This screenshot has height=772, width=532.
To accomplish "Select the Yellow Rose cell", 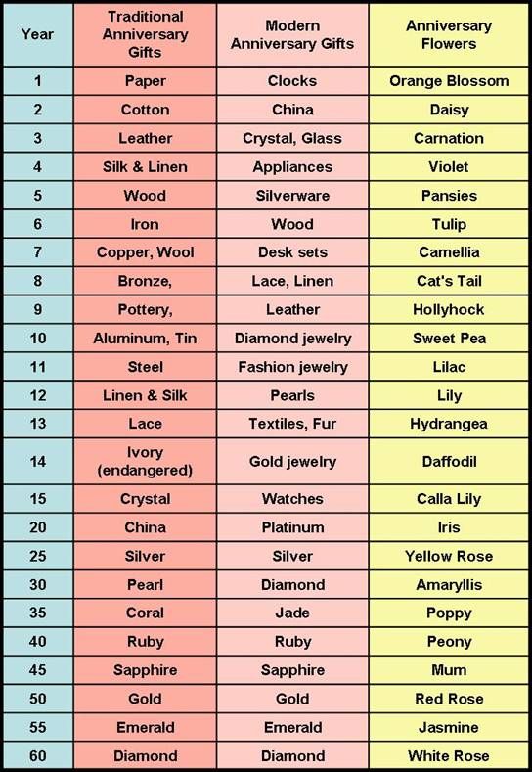I will [448, 556].
